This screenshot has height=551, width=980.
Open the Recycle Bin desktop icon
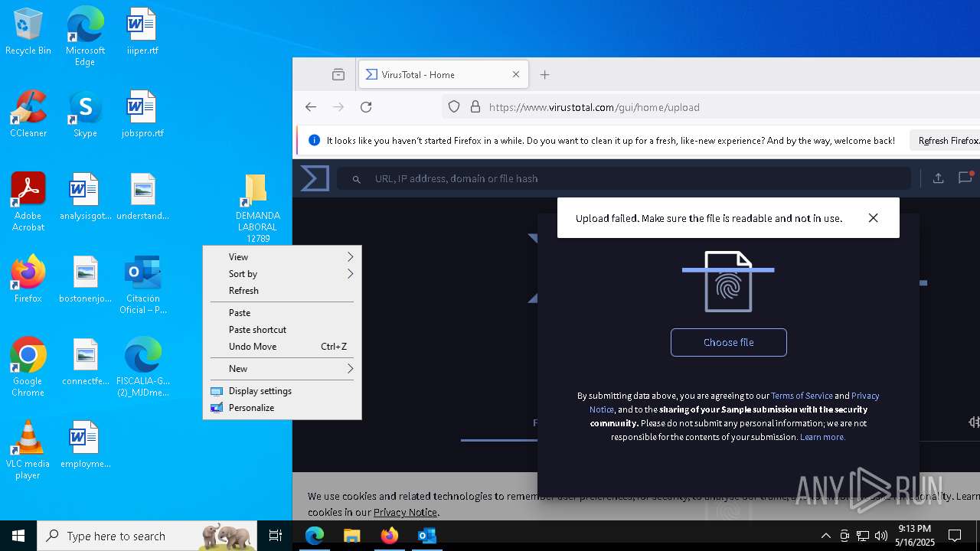click(x=28, y=32)
